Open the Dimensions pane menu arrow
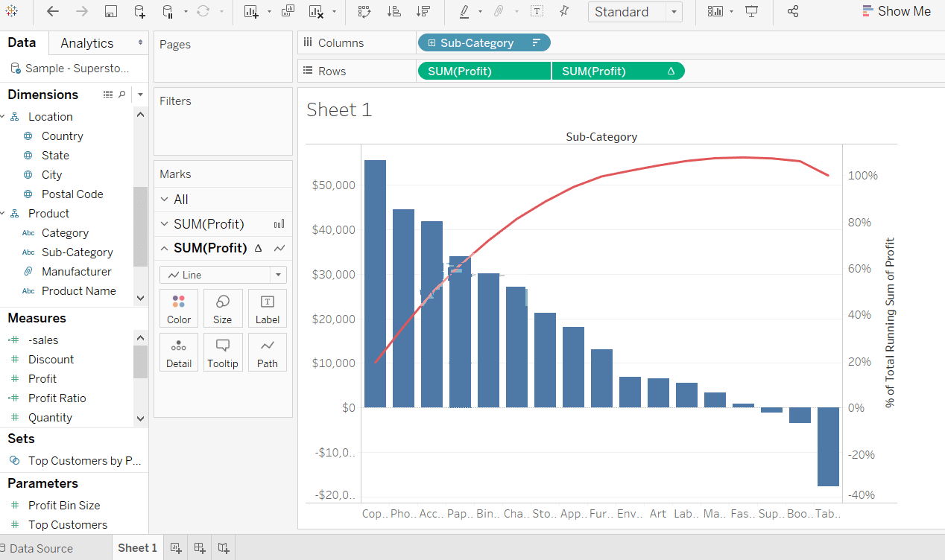 point(140,95)
